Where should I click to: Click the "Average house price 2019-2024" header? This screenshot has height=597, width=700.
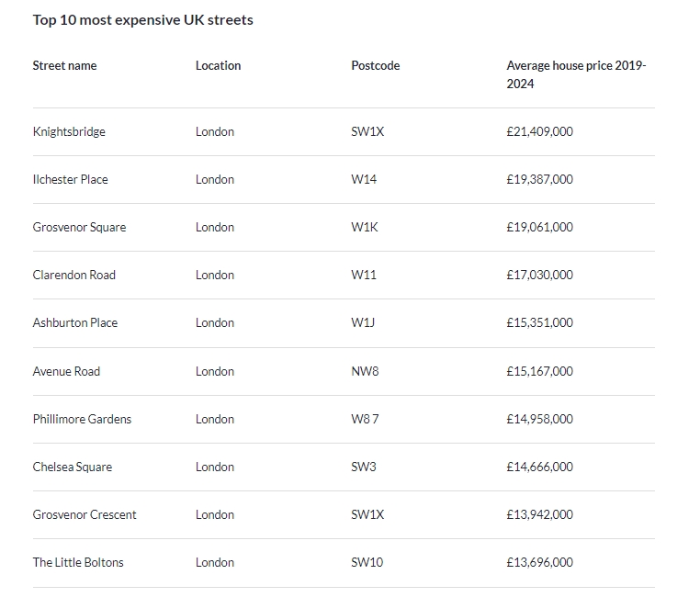pyautogui.click(x=576, y=74)
